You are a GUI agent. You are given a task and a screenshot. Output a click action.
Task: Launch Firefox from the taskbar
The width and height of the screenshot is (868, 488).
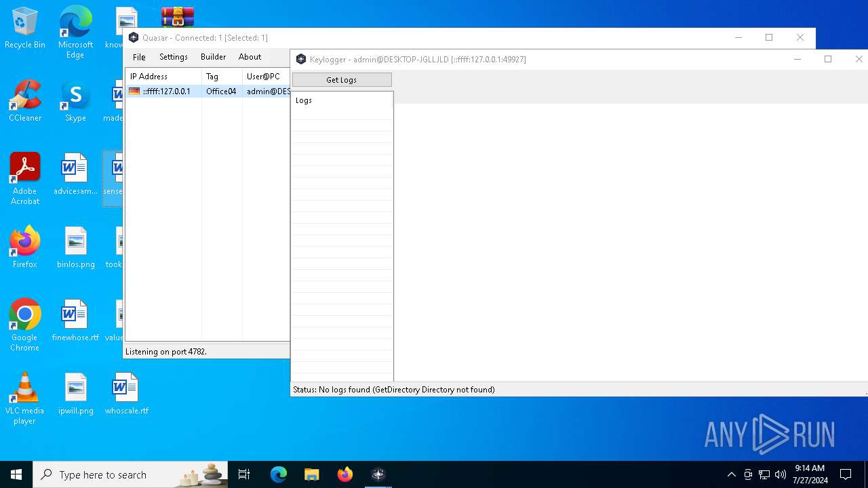click(x=344, y=474)
